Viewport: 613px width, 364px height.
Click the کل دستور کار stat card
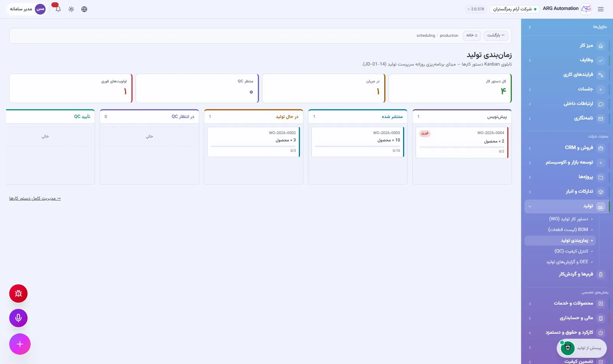(x=450, y=89)
